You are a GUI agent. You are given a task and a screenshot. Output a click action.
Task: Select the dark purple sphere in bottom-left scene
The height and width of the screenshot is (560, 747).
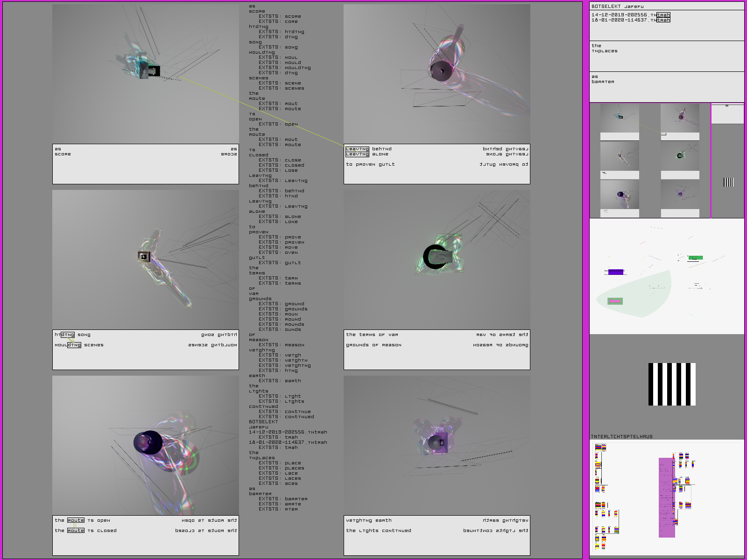148,442
